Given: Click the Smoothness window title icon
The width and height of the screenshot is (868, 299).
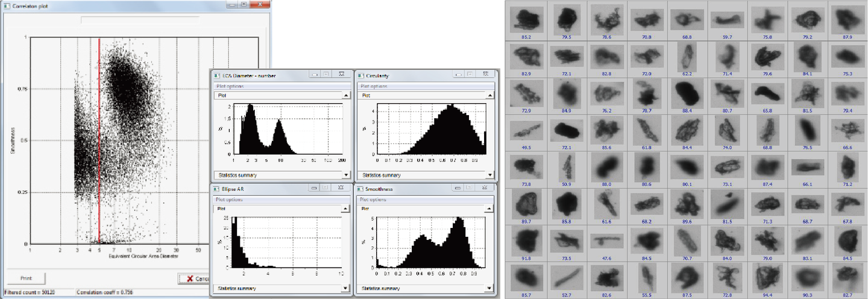Looking at the screenshot, I should 360,189.
